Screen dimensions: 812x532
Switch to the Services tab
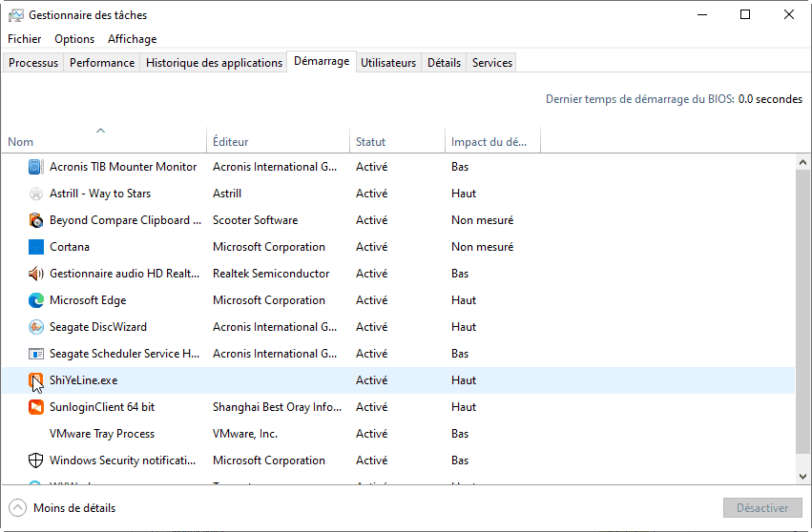(492, 63)
